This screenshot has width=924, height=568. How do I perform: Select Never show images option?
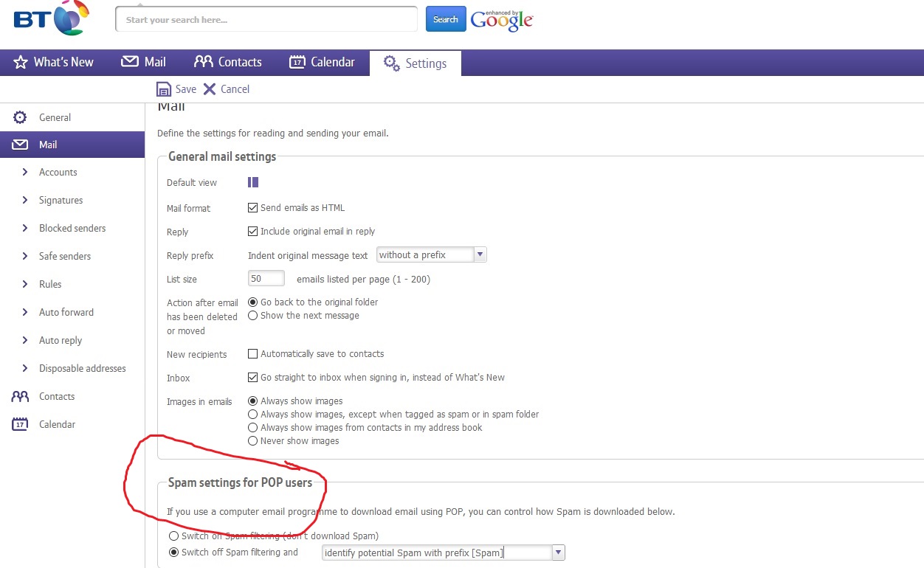[253, 441]
